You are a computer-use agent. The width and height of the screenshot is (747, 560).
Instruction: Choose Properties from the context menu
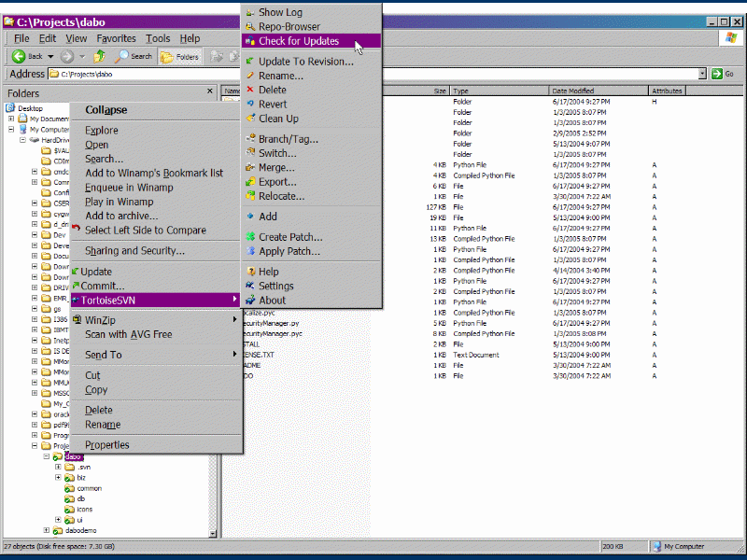(x=107, y=445)
